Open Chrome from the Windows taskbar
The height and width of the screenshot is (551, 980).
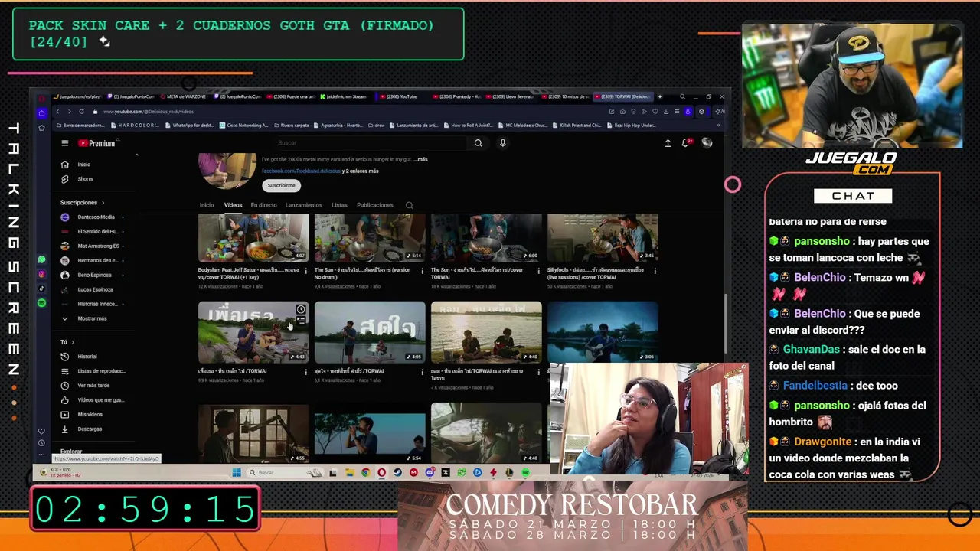coord(365,472)
